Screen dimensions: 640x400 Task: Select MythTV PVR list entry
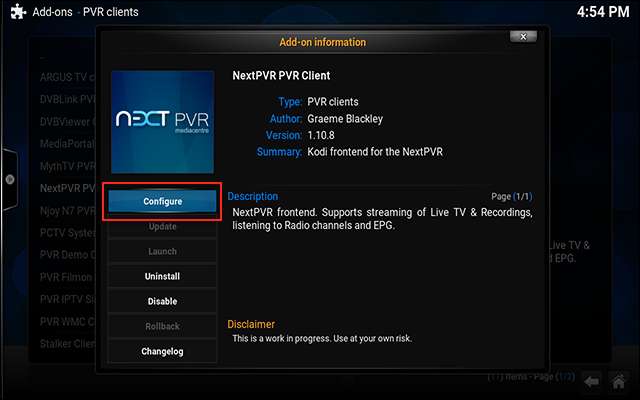(x=67, y=166)
